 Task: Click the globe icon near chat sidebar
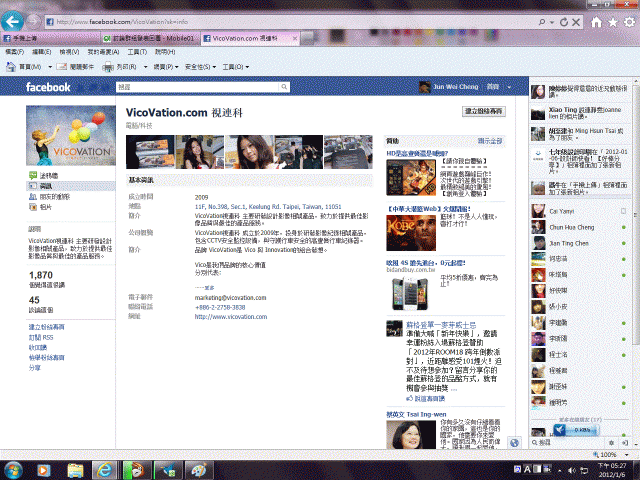(x=514, y=443)
